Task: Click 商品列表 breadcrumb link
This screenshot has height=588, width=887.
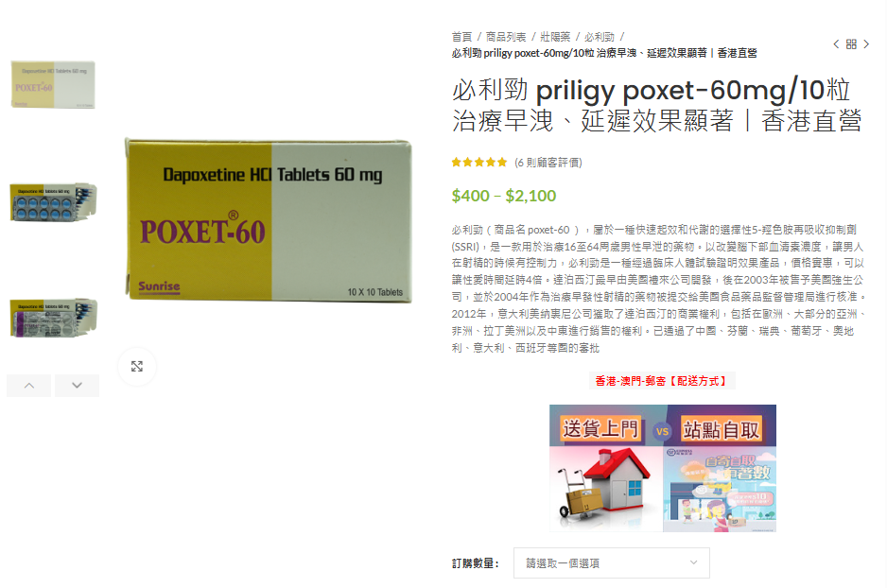Action: point(506,37)
